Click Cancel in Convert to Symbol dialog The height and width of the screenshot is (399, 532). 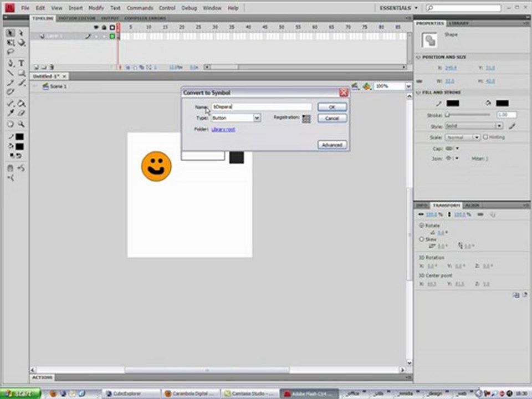coord(332,119)
